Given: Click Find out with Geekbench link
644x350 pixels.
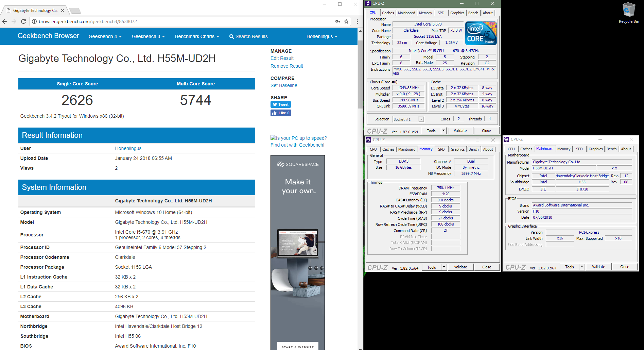Looking at the screenshot, I should point(297,145).
